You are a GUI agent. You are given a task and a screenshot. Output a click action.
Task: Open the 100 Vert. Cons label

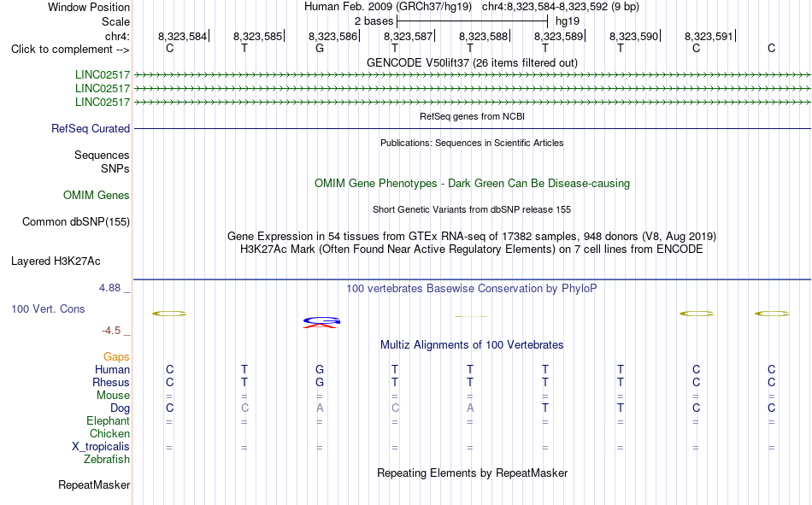48,308
